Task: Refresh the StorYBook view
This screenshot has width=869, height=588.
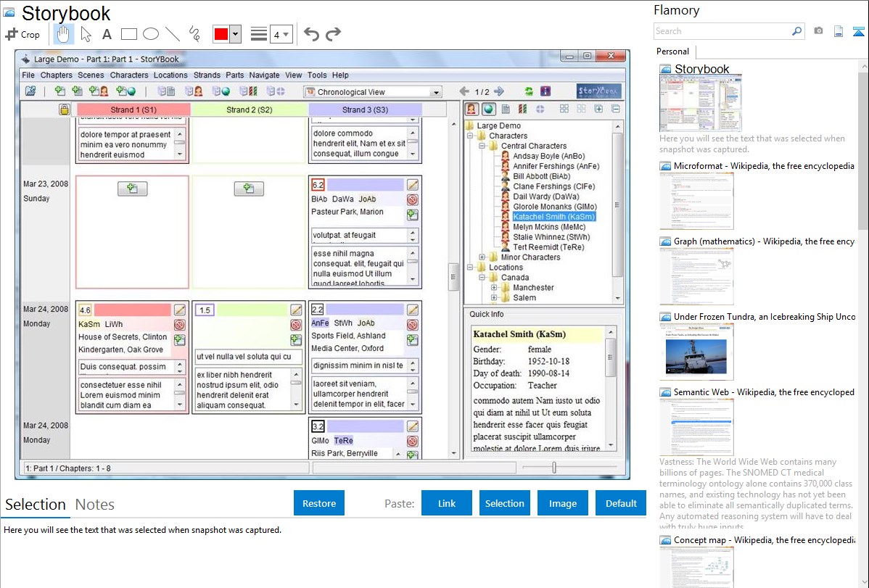Action: point(529,91)
